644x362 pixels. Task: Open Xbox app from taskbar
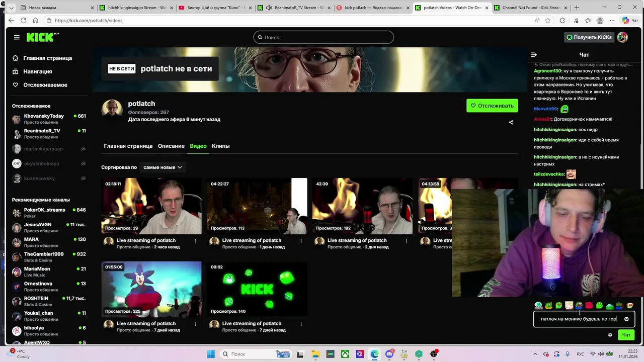(x=346, y=354)
